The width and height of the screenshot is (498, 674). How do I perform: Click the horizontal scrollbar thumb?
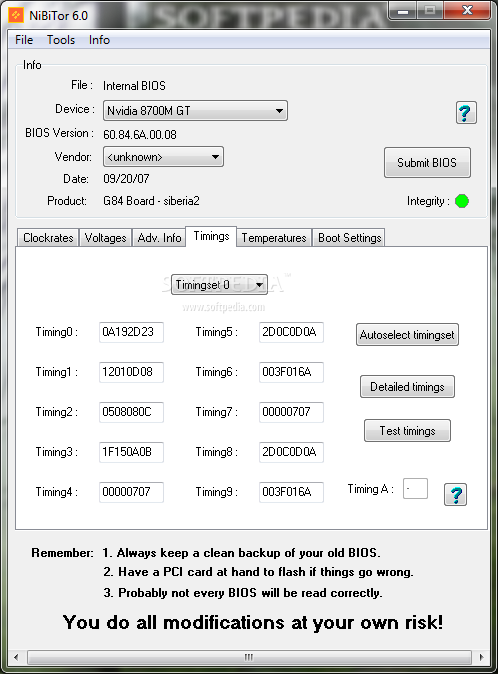(249, 657)
